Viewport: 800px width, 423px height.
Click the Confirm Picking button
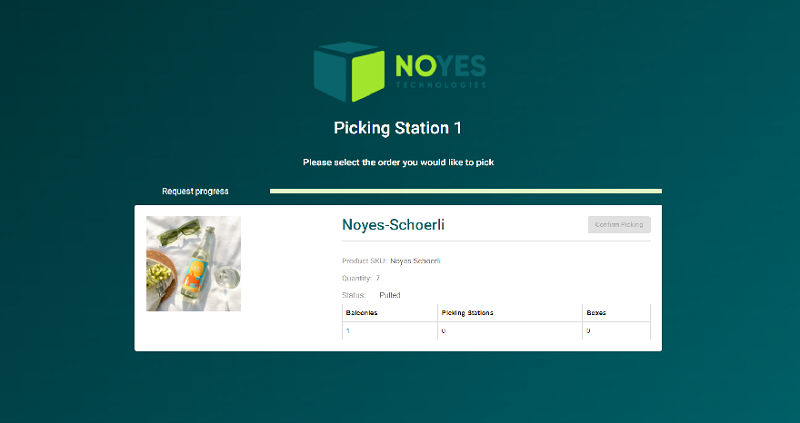619,225
